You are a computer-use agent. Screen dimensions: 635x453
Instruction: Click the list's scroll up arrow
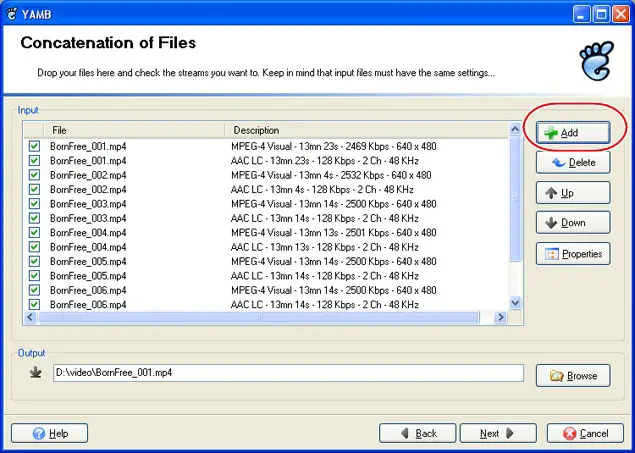click(x=515, y=129)
